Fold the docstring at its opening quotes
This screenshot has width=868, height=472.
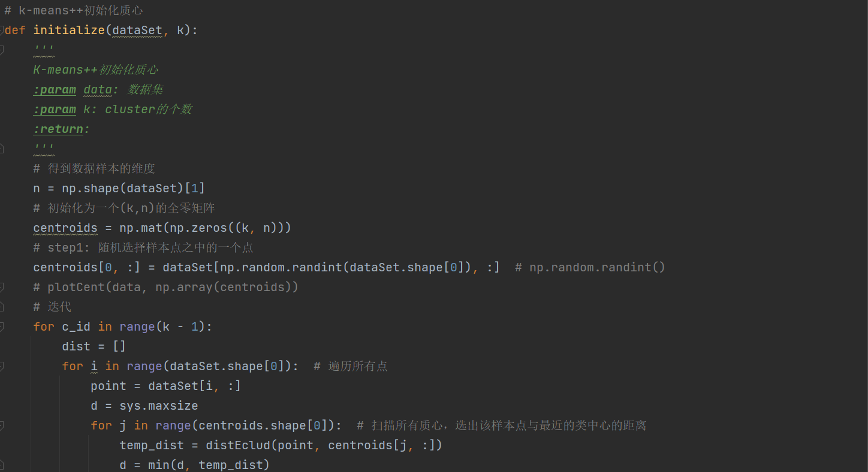2,50
